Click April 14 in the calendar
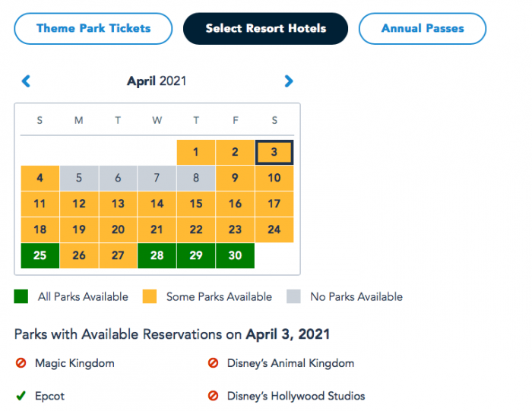This screenshot has height=411, width=532. tap(157, 204)
